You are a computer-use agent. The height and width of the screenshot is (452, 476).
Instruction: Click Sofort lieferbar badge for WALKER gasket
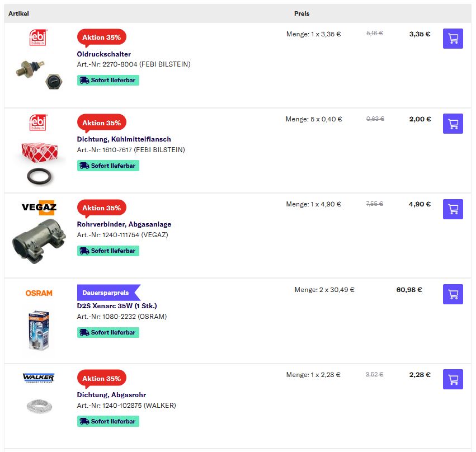[x=108, y=421]
